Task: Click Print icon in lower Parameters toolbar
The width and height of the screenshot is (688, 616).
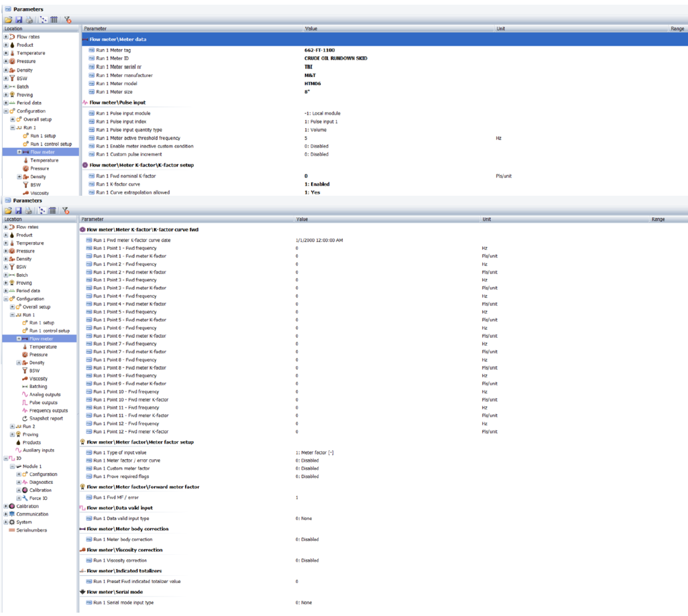Action: 29,210
